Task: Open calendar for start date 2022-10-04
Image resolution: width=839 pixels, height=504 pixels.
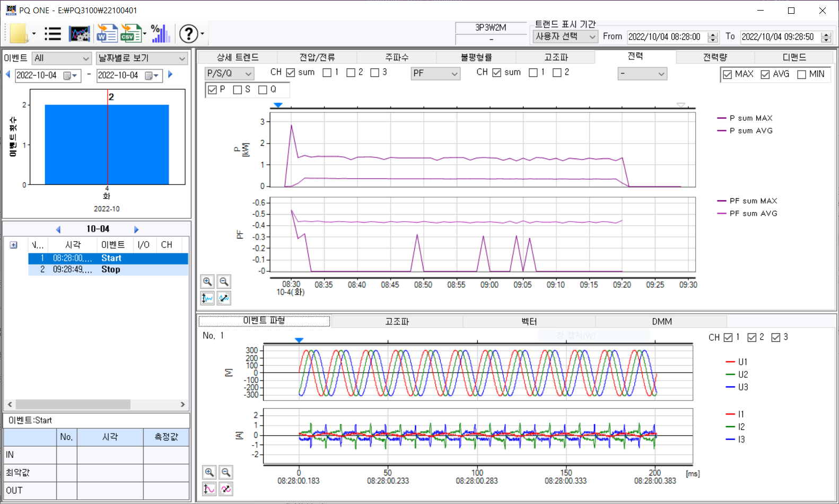Action: tap(71, 76)
